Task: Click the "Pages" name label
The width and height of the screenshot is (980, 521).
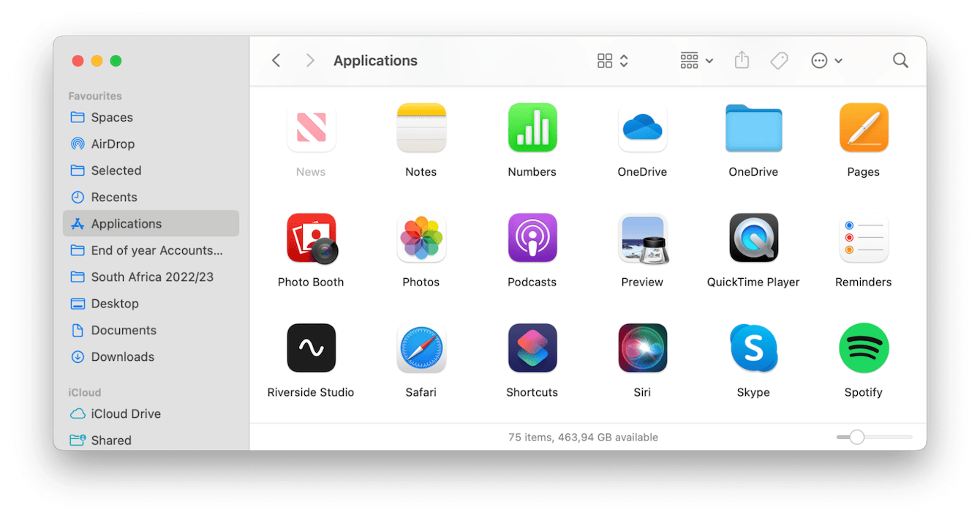Action: tap(864, 172)
